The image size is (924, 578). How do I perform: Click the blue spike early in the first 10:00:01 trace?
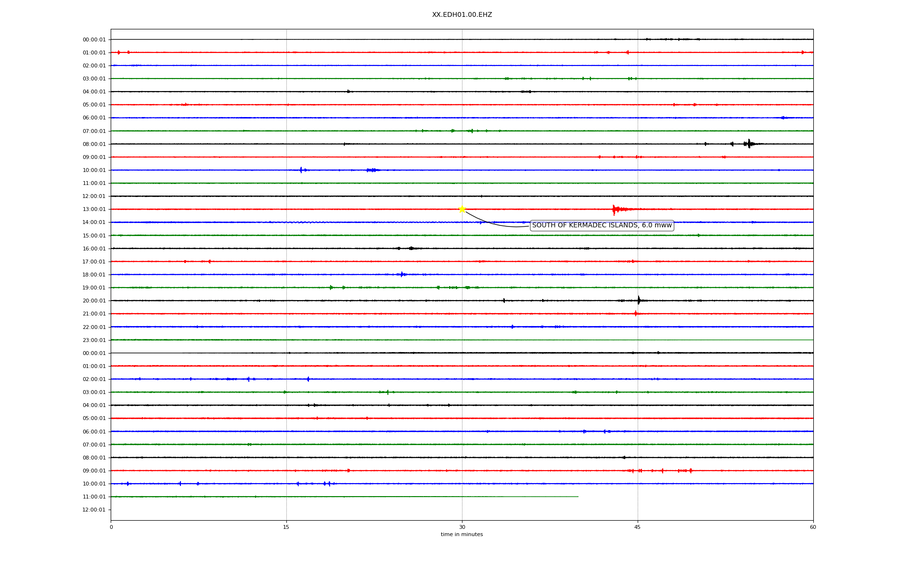tap(301, 170)
